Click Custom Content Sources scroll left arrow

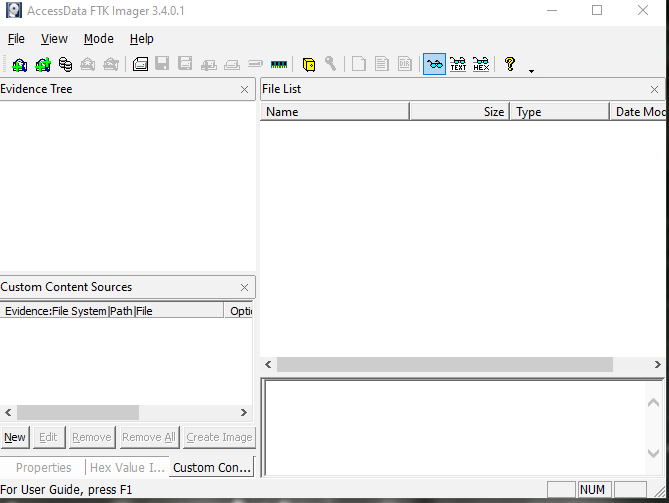click(8, 413)
